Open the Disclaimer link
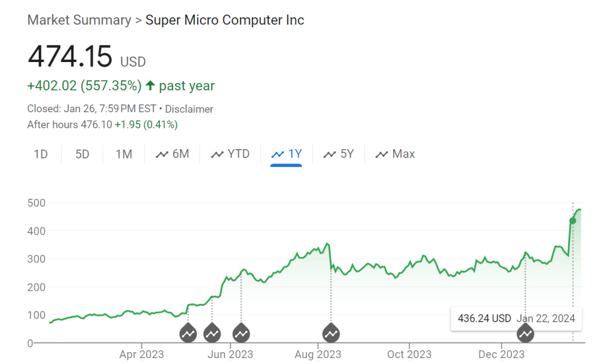The image size is (611, 364). point(189,109)
